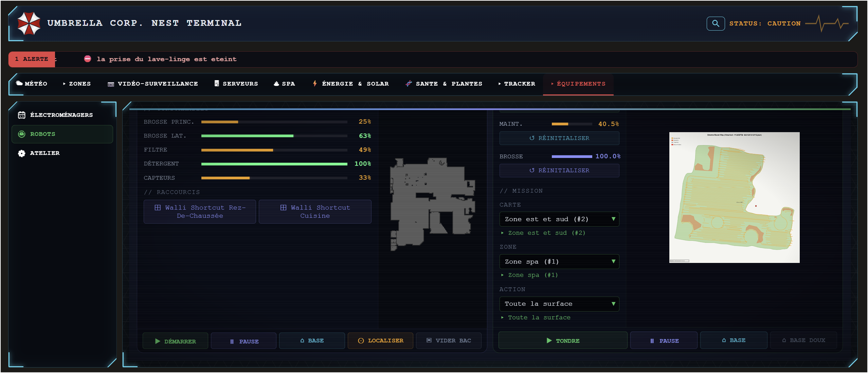The height and width of the screenshot is (373, 868).
Task: Click the Base Doux button
Action: tap(803, 340)
